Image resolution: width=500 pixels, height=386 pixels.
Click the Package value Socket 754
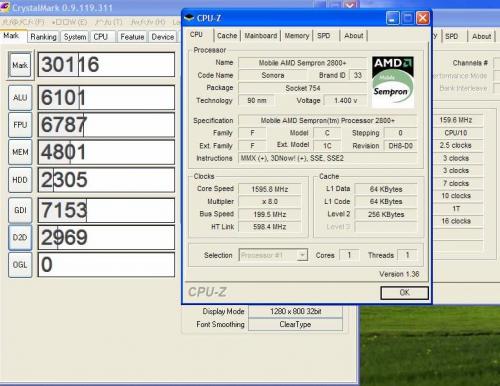pos(303,88)
